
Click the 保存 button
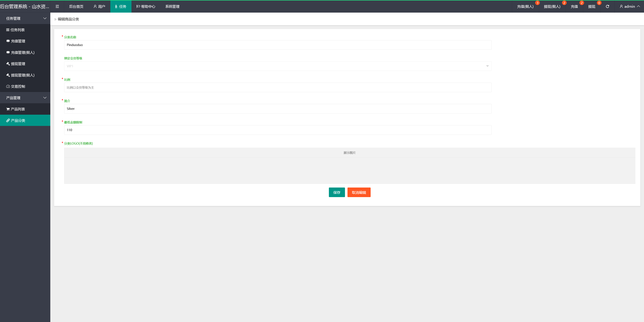(336, 192)
